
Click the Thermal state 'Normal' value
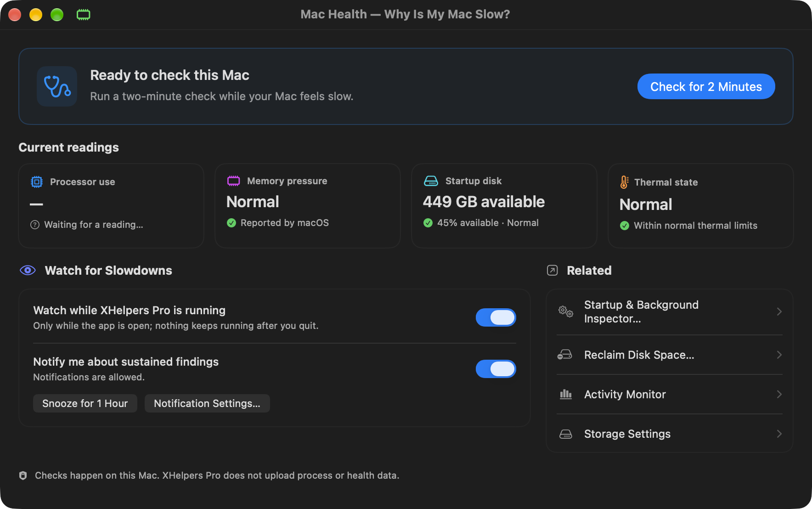click(646, 204)
